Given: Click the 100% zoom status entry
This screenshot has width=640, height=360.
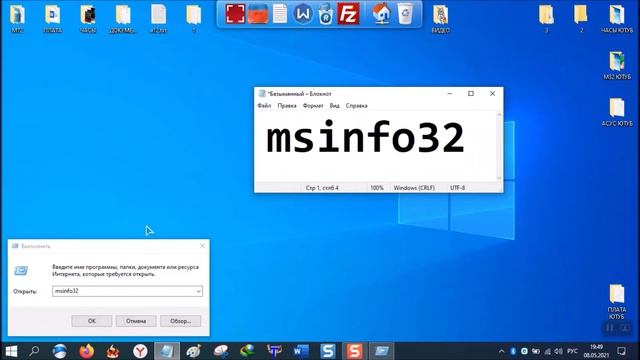Looking at the screenshot, I should pos(377,188).
